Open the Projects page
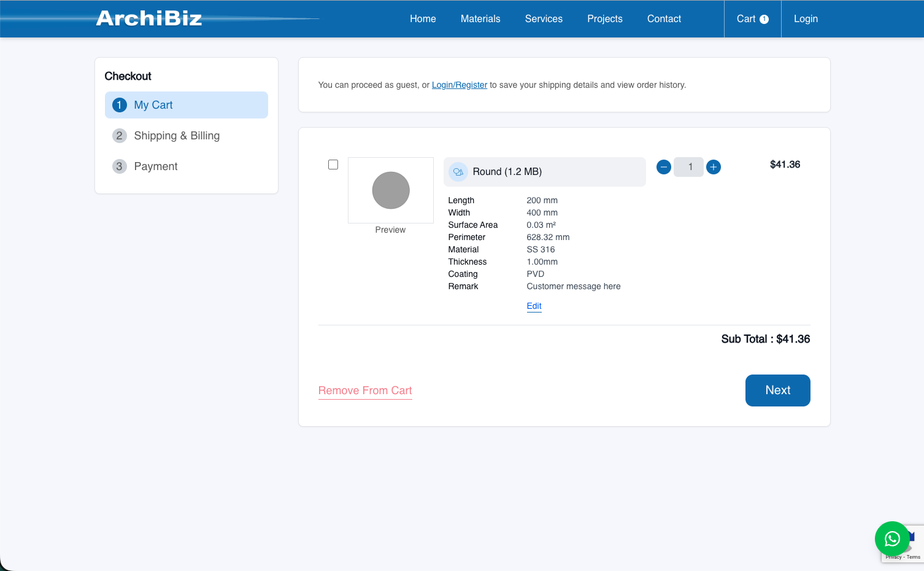Image resolution: width=924 pixels, height=571 pixels. 604,18
